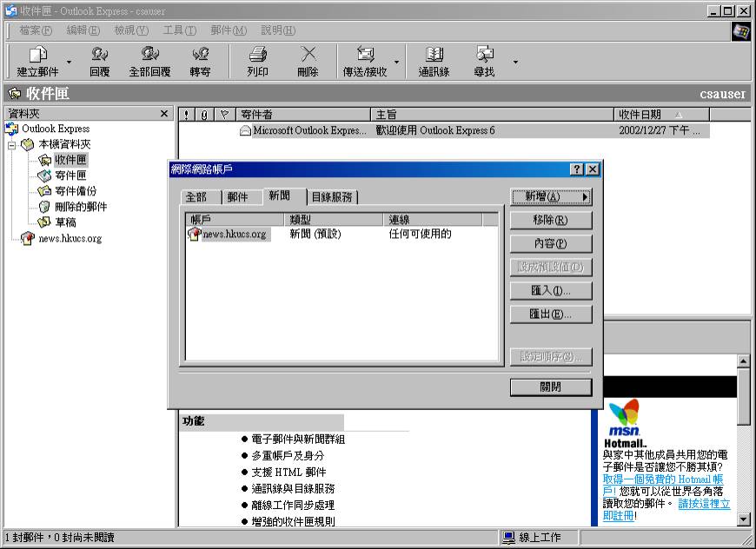Click the dialog's question mark help button
Screen dimensions: 756x549
577,169
